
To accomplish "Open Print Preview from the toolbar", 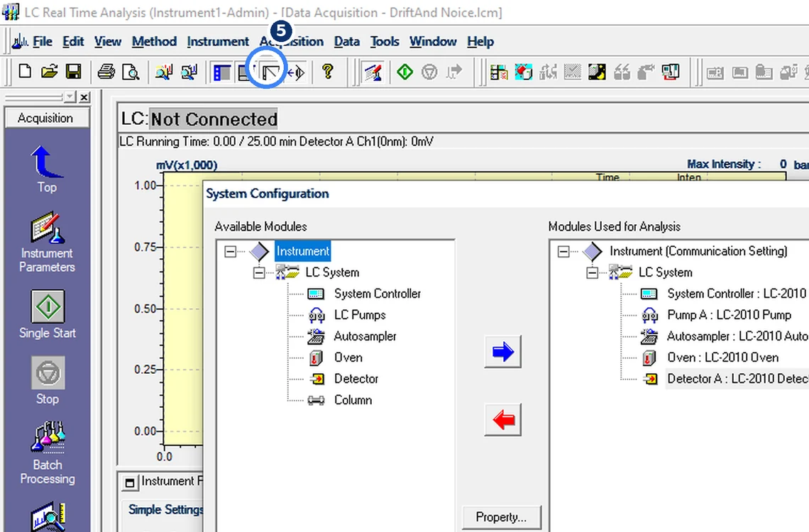I will coord(131,72).
